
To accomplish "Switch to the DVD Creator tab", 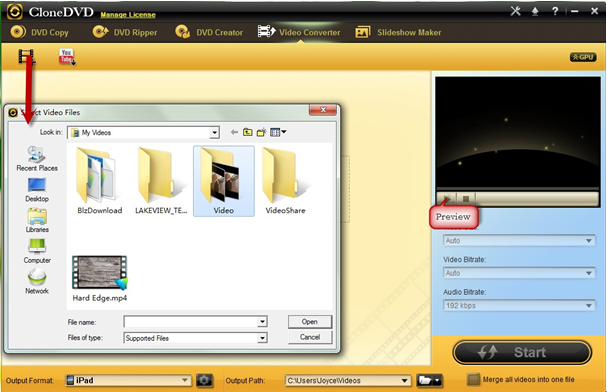I will [x=209, y=32].
